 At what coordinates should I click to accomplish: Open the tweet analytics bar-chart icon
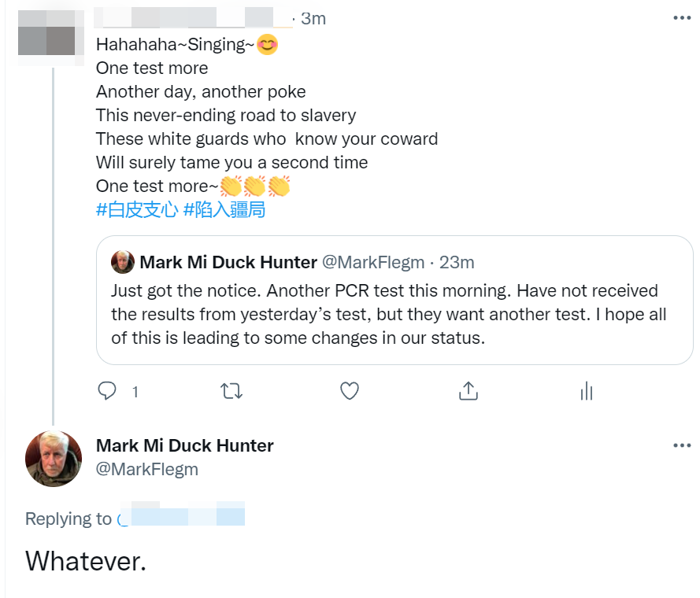(586, 390)
